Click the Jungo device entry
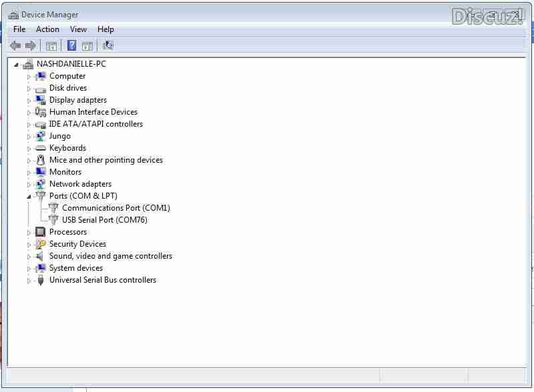This screenshot has height=392, width=534. pos(59,135)
